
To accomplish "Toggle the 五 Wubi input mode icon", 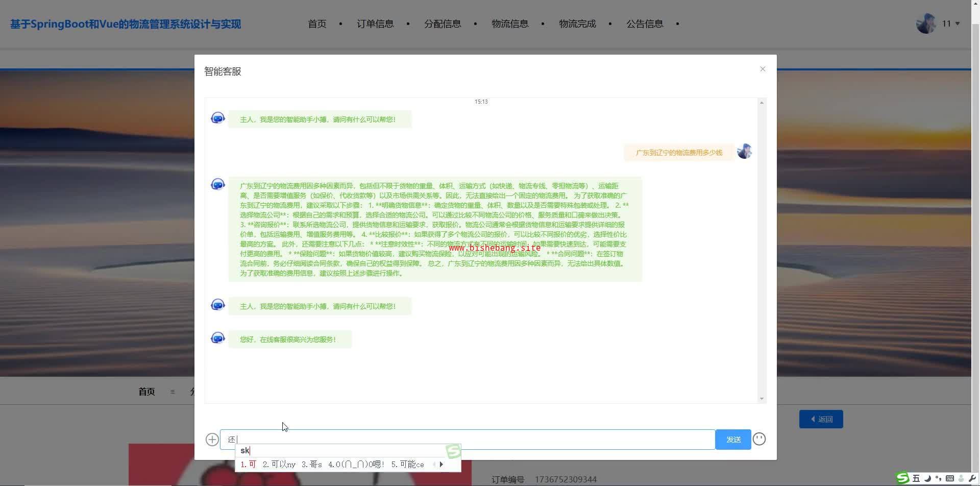I will click(916, 478).
